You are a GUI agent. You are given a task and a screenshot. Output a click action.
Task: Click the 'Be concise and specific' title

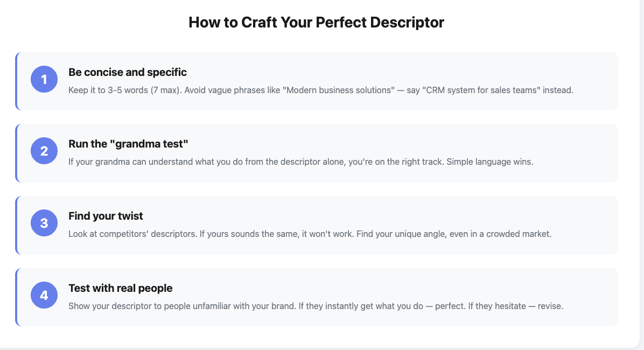[x=128, y=72]
